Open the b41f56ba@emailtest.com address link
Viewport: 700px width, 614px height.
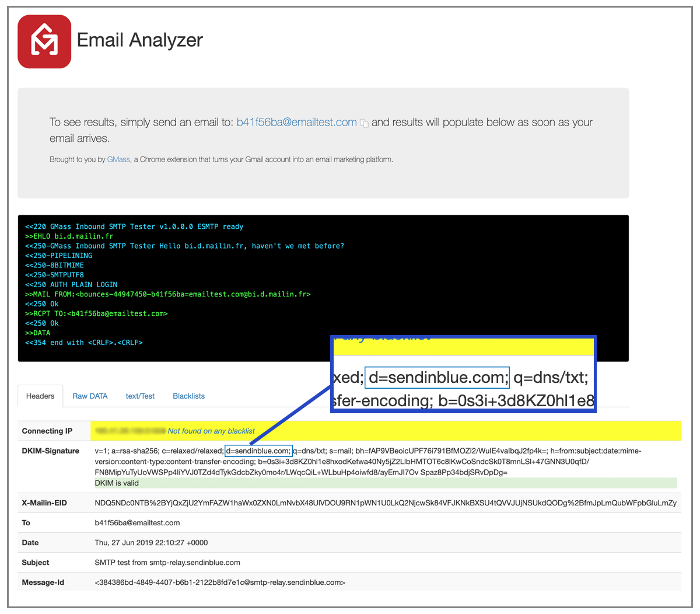point(296,122)
